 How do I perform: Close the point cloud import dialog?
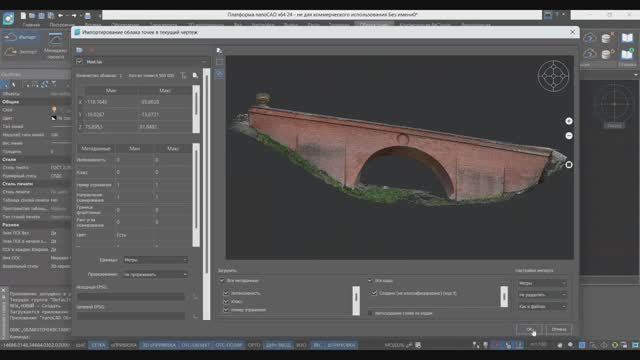[572, 32]
